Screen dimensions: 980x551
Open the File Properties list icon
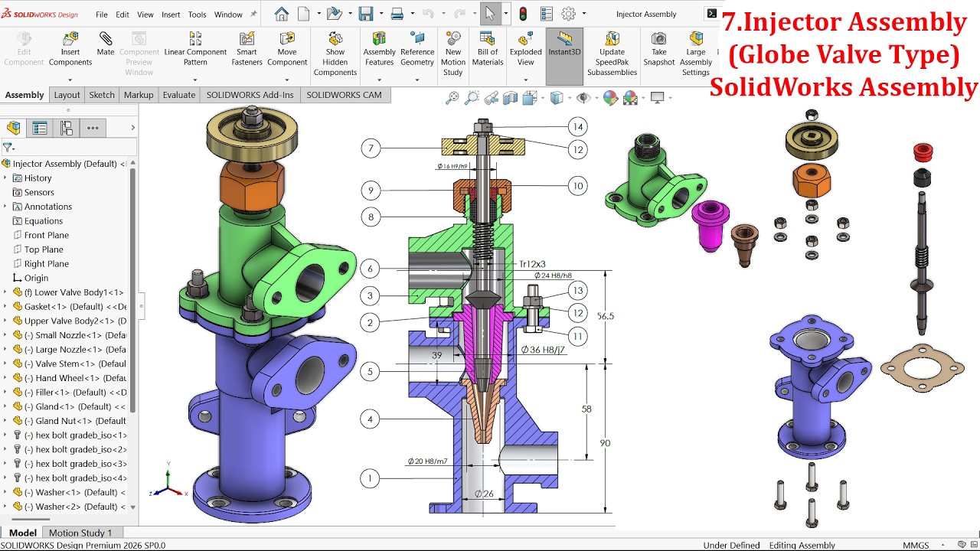(546, 14)
